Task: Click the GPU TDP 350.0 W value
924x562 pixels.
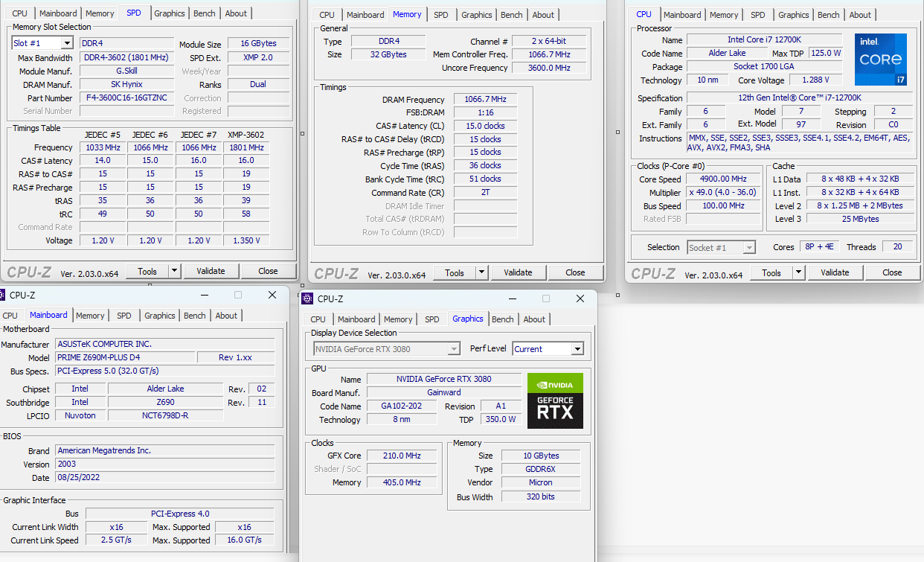Action: 501,419
